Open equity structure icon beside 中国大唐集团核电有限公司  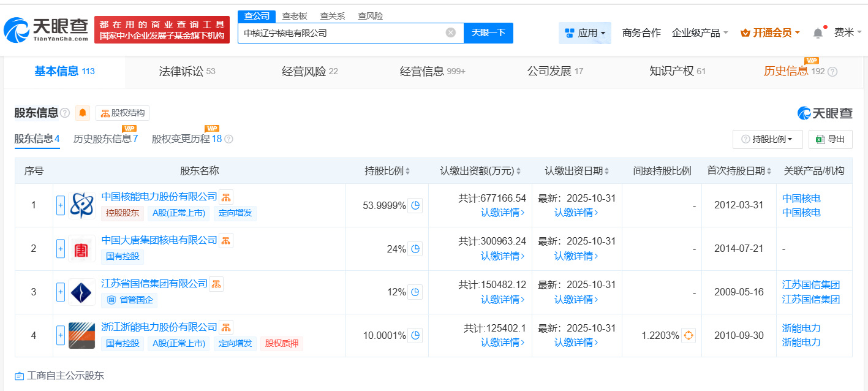pos(226,240)
